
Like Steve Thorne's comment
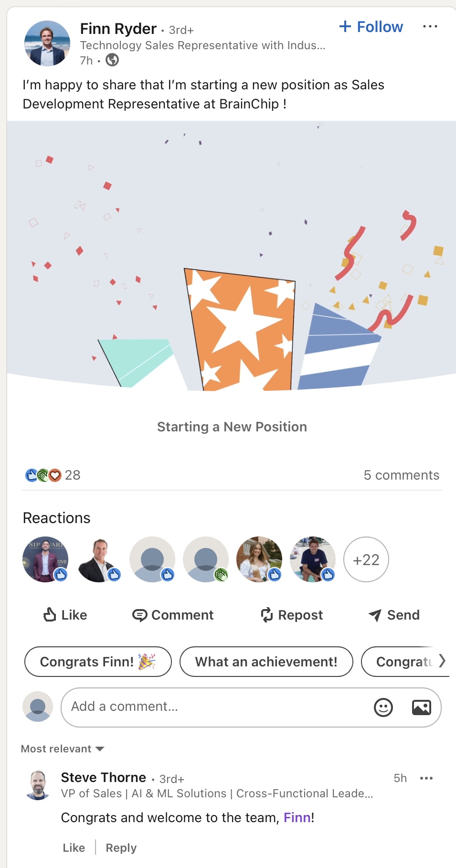(74, 848)
